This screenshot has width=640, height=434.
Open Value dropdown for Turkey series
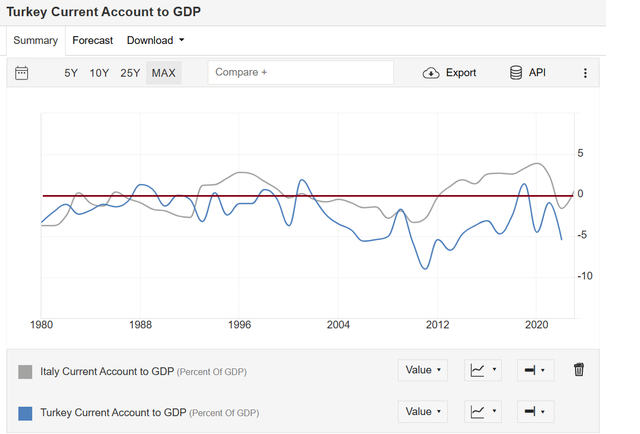point(423,412)
